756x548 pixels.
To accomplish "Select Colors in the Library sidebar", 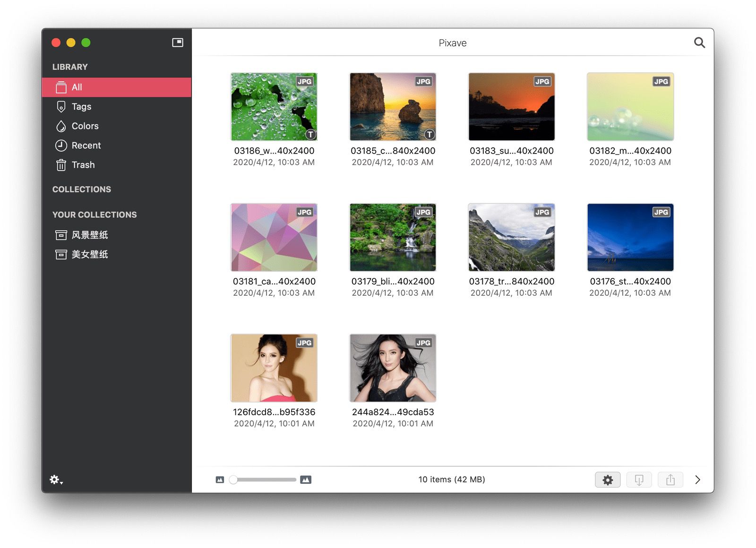I will [x=85, y=126].
